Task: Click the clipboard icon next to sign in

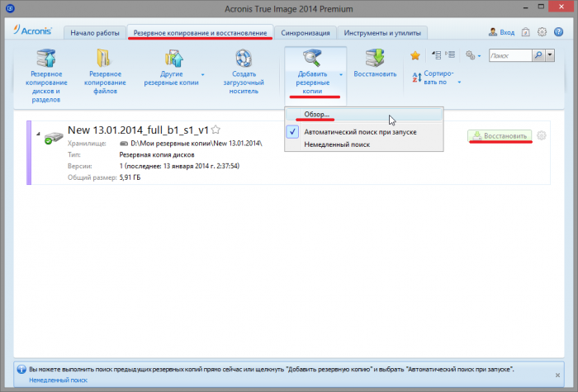Action: (525, 32)
